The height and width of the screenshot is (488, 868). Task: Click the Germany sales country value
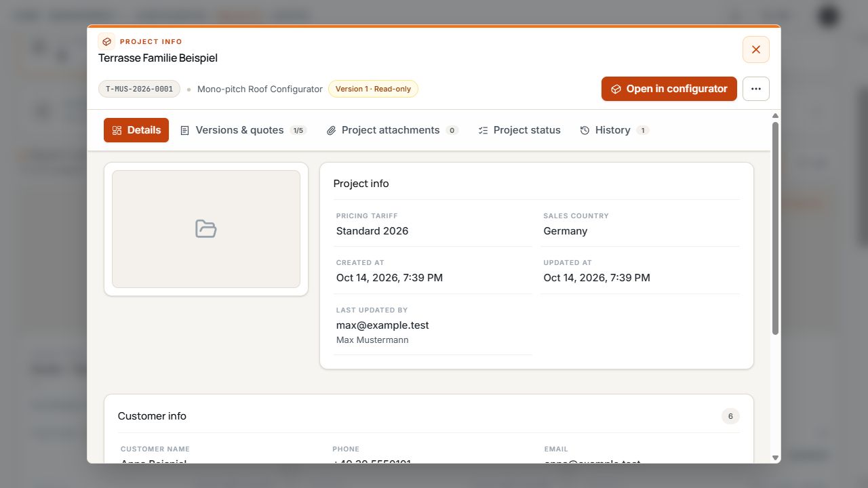click(x=566, y=231)
